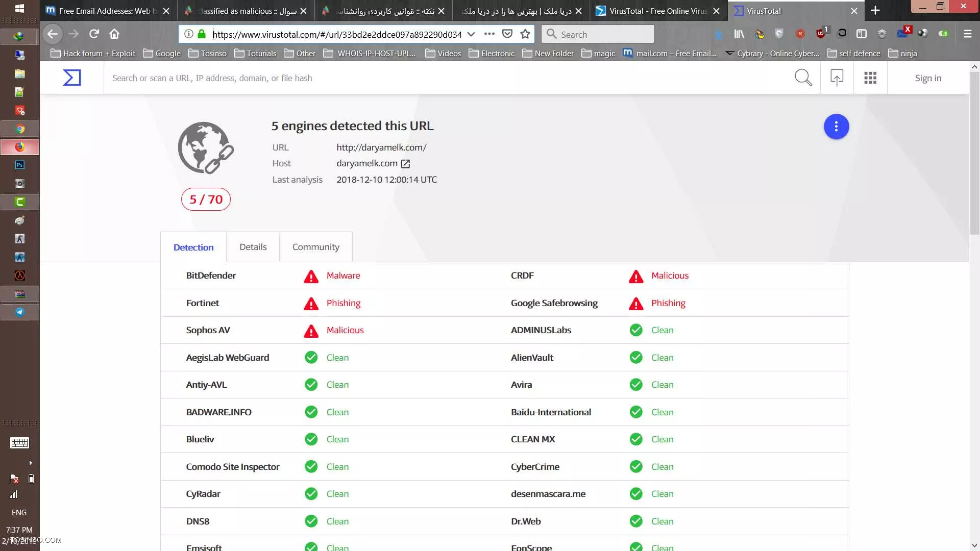Click the Comodo Site Inspector row name
This screenshot has height=551, width=980.
232,467
